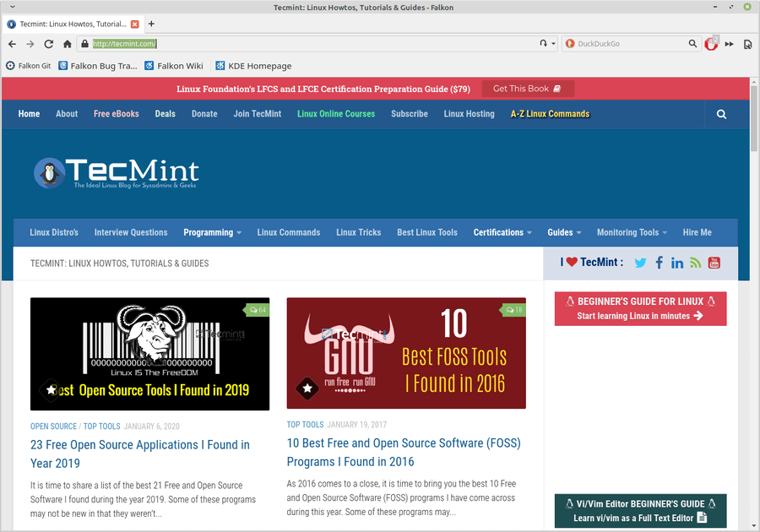Close the Tecmint browser tab
760x532 pixels.
[135, 24]
